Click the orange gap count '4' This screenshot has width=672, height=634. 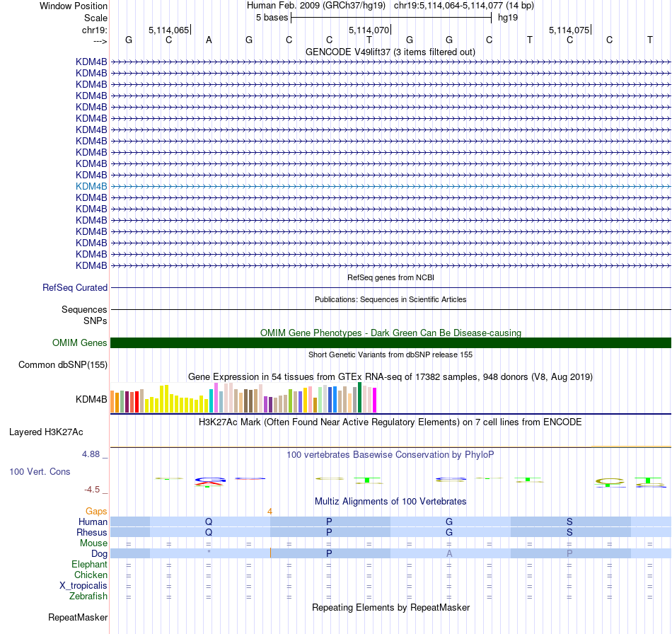tap(270, 511)
